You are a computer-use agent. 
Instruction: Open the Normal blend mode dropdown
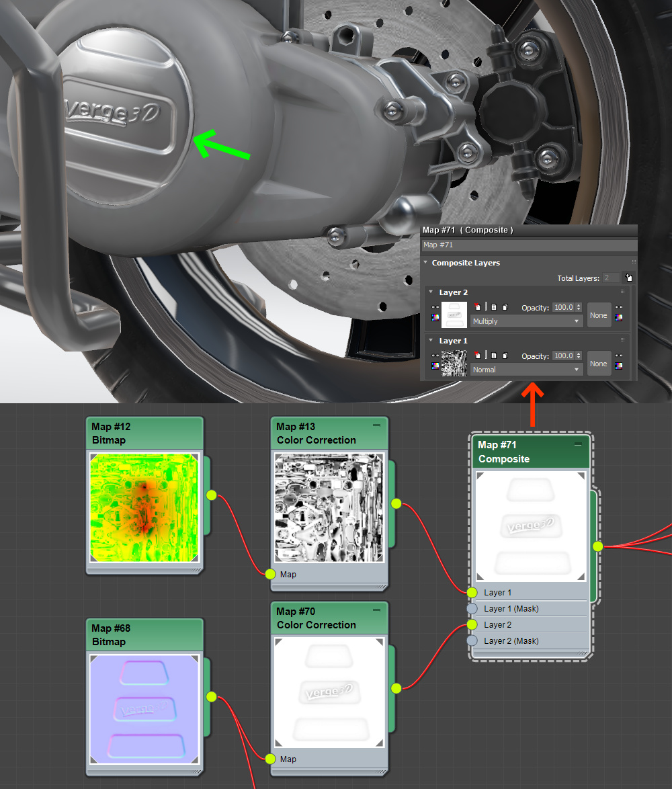pos(527,370)
